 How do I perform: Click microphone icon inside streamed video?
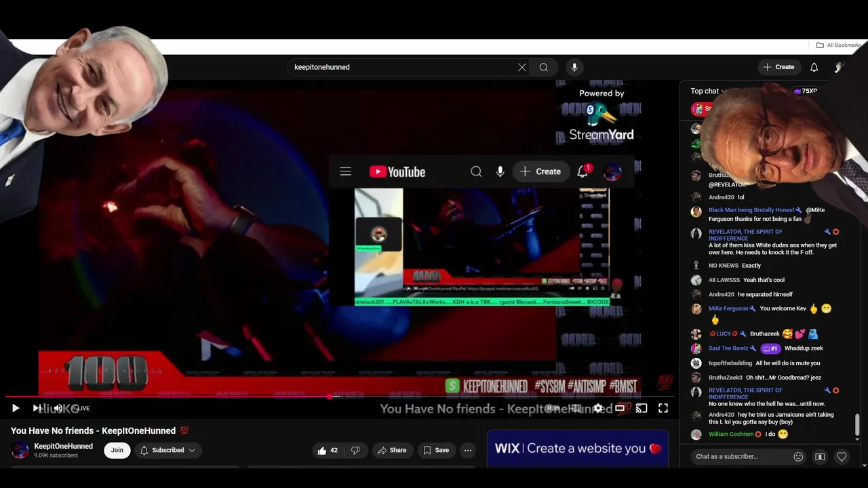pos(500,171)
